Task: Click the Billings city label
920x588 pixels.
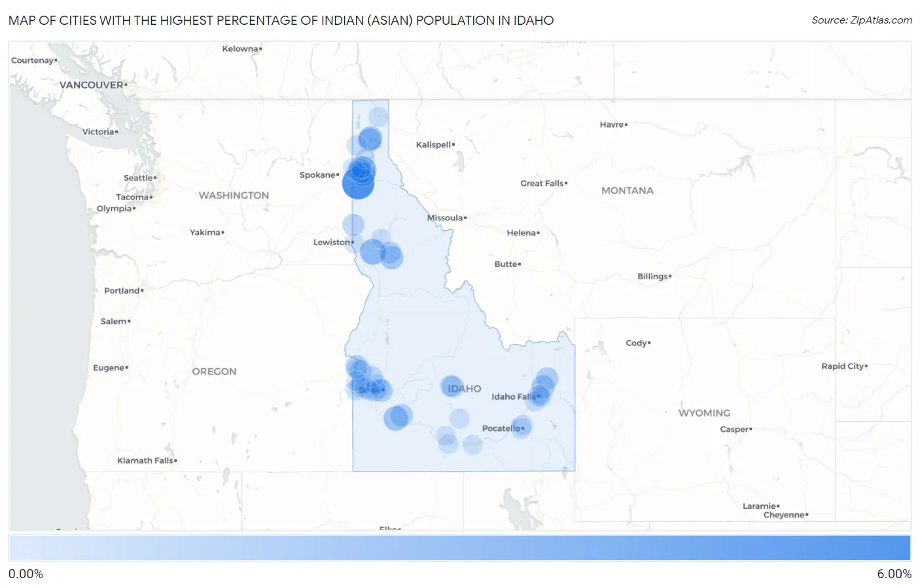Action: [x=654, y=277]
